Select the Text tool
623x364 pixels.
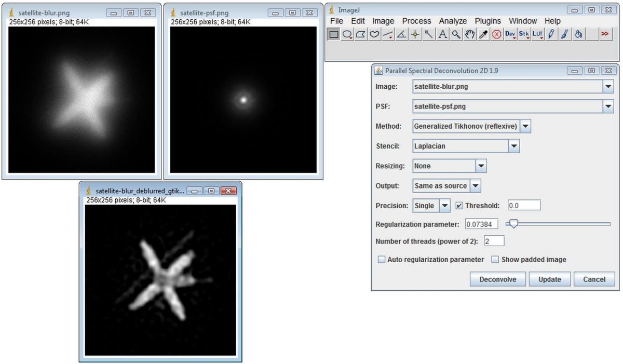[442, 34]
